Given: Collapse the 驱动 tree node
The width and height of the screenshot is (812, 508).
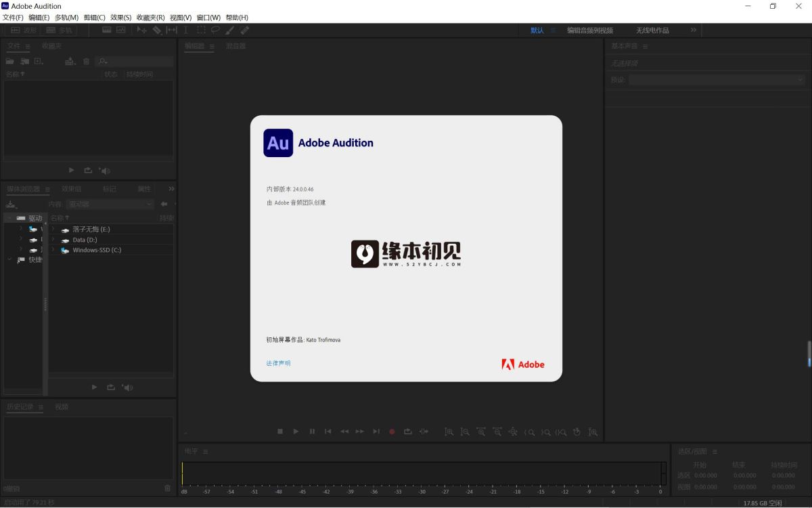Looking at the screenshot, I should coord(9,218).
